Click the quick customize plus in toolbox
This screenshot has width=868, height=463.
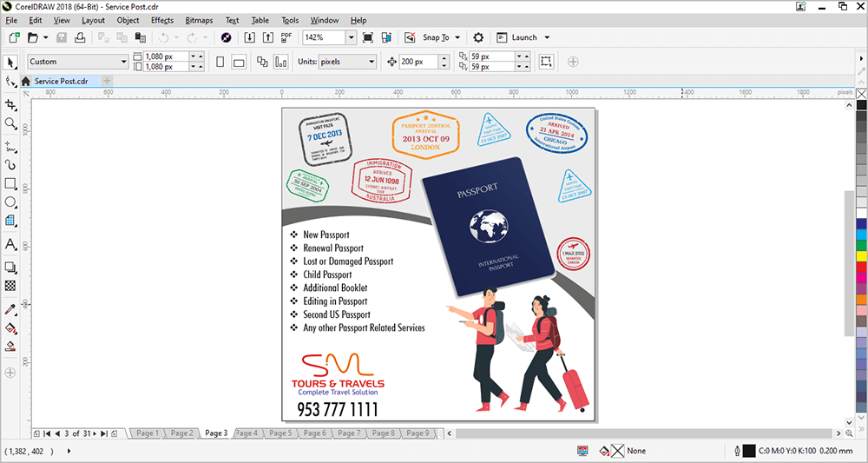point(10,373)
